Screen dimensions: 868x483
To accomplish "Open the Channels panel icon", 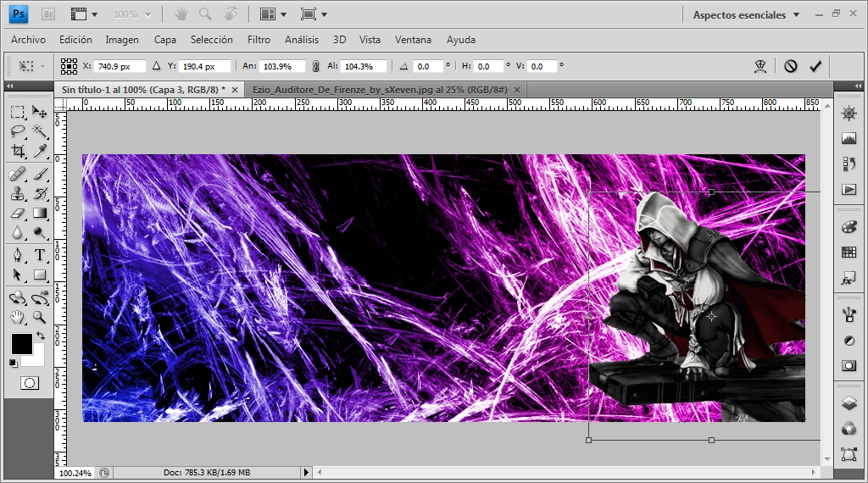I will coord(849,429).
